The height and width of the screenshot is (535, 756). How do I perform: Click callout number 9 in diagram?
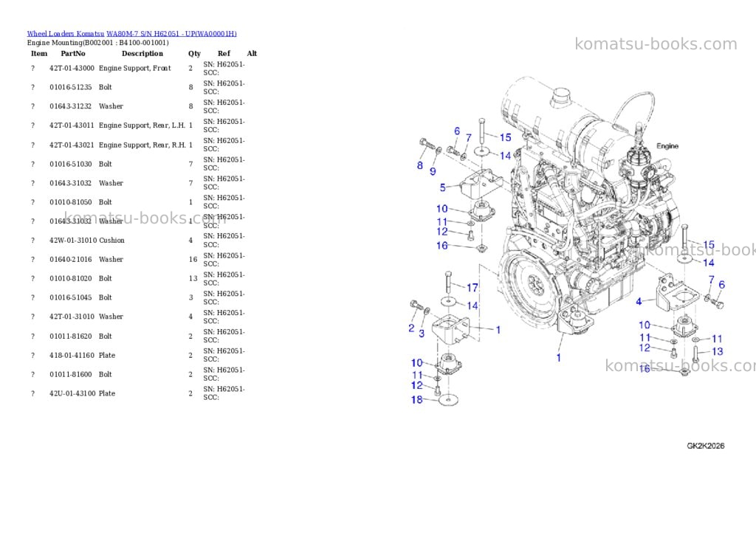click(433, 172)
